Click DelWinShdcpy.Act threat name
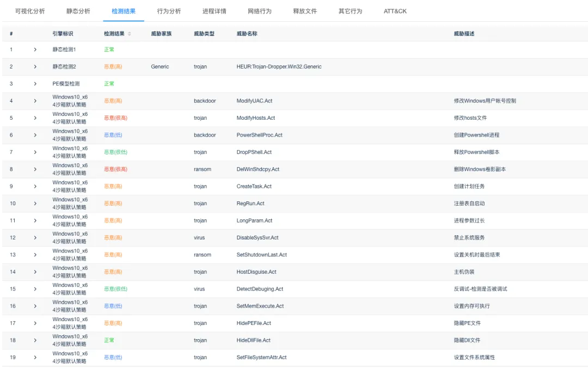Viewport: 588px width, 369px height. 258,169
